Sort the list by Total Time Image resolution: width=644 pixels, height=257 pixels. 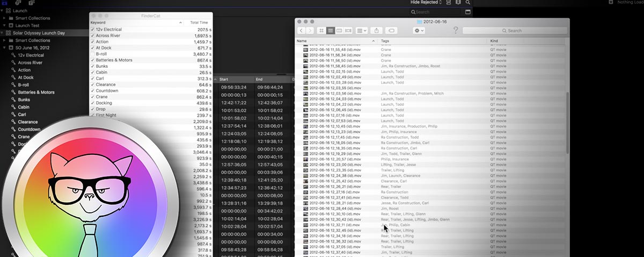click(x=199, y=23)
